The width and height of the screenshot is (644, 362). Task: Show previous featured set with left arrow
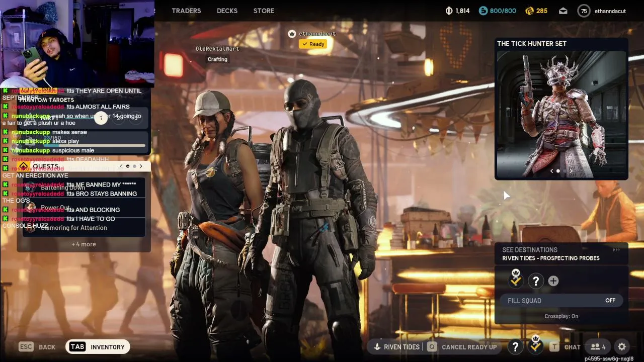click(551, 171)
